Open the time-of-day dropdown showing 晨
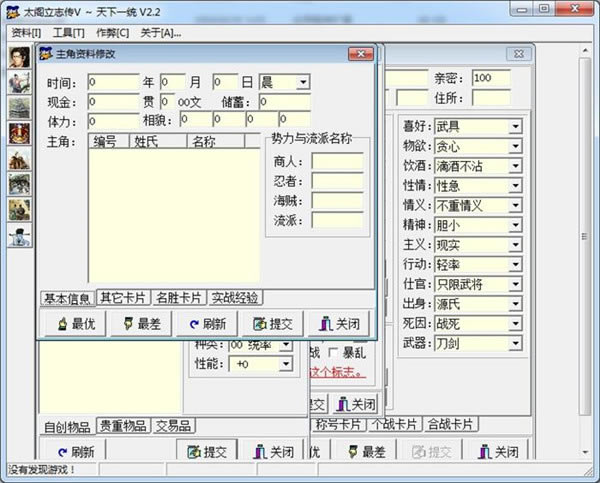 coord(304,82)
